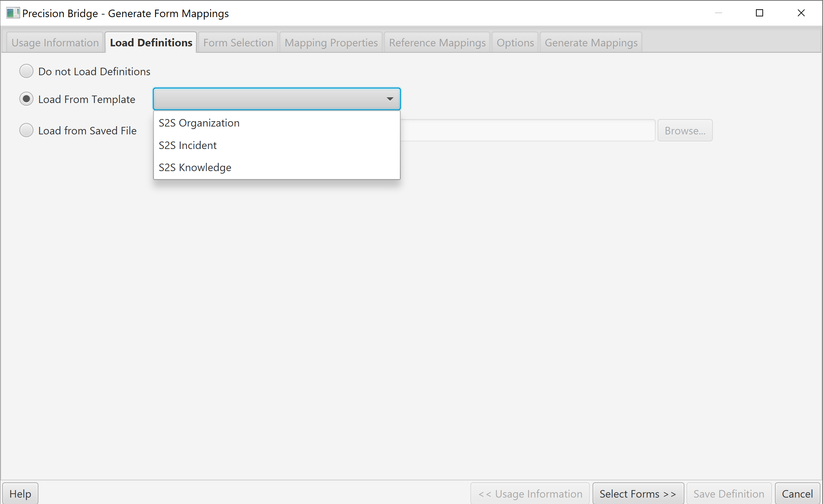Click the Cancel button
The width and height of the screenshot is (823, 504).
point(797,493)
